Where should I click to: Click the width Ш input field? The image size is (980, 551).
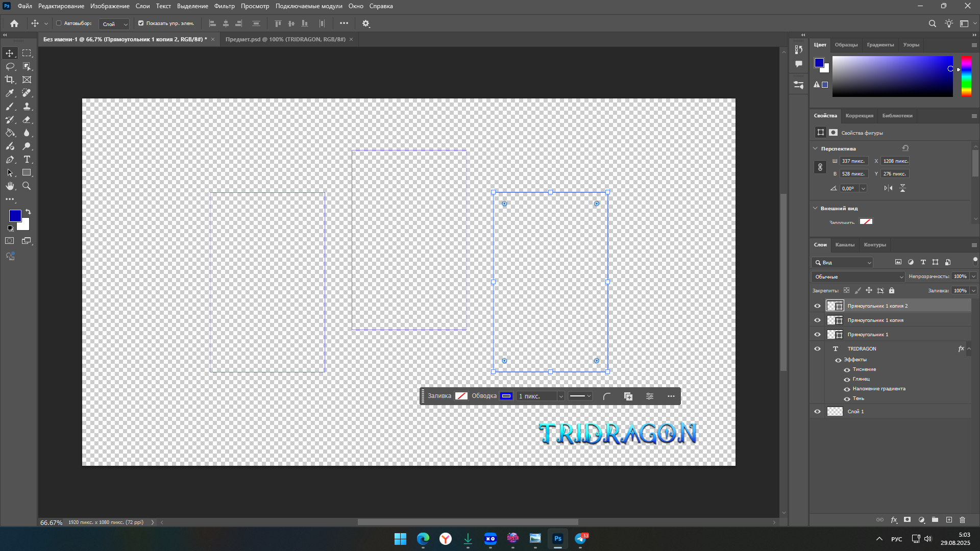tap(853, 161)
